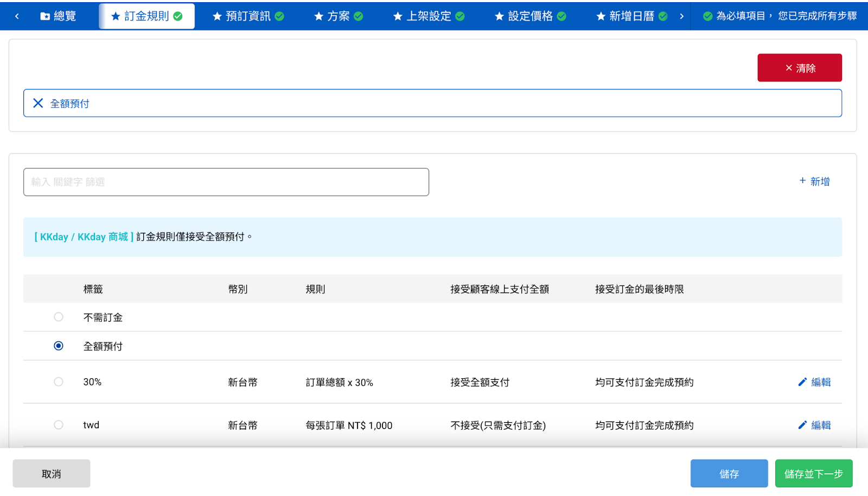Go back with the left chevron arrow
Viewport: 868px width, 496px height.
[x=17, y=16]
